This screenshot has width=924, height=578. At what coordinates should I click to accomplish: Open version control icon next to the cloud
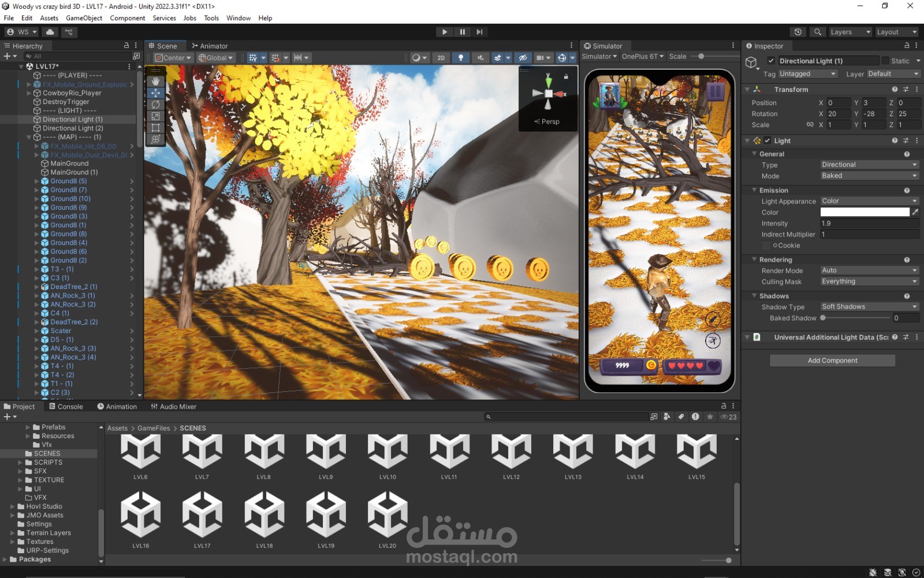click(69, 32)
